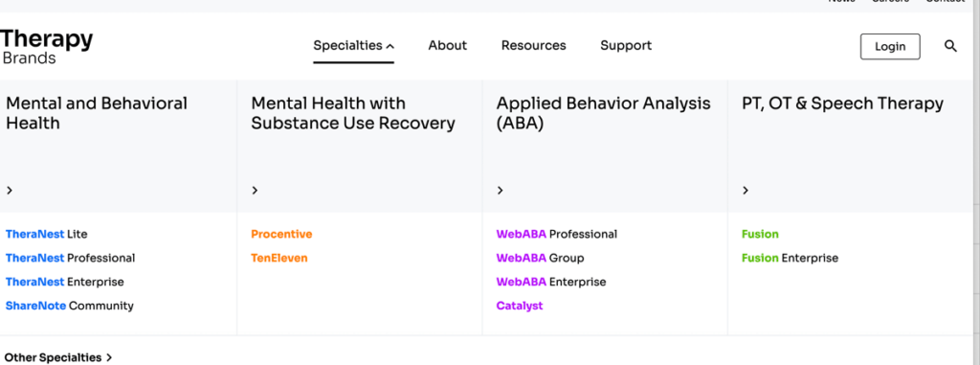The height and width of the screenshot is (365, 980).
Task: Click arrow under Mental and Behavioral Health
Action: tap(10, 191)
